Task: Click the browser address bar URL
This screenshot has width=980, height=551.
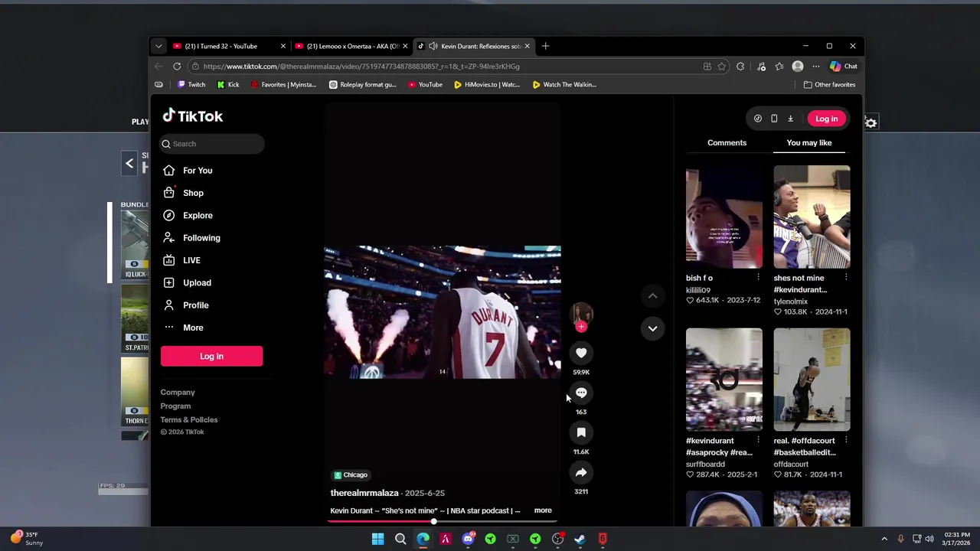Action: (x=361, y=67)
